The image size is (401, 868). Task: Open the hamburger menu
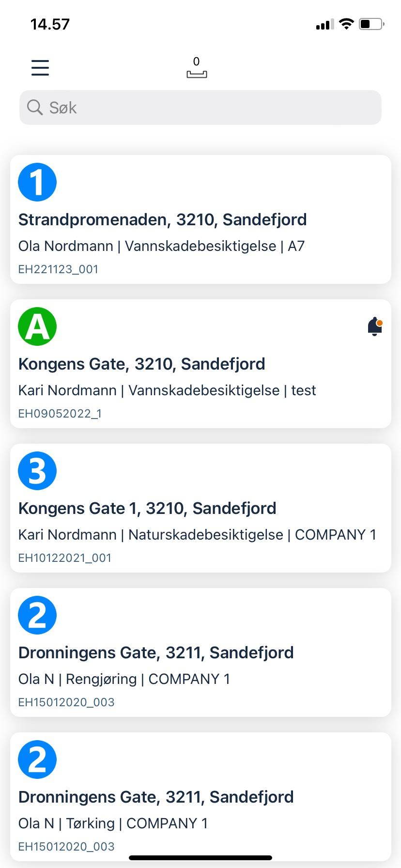[40, 67]
